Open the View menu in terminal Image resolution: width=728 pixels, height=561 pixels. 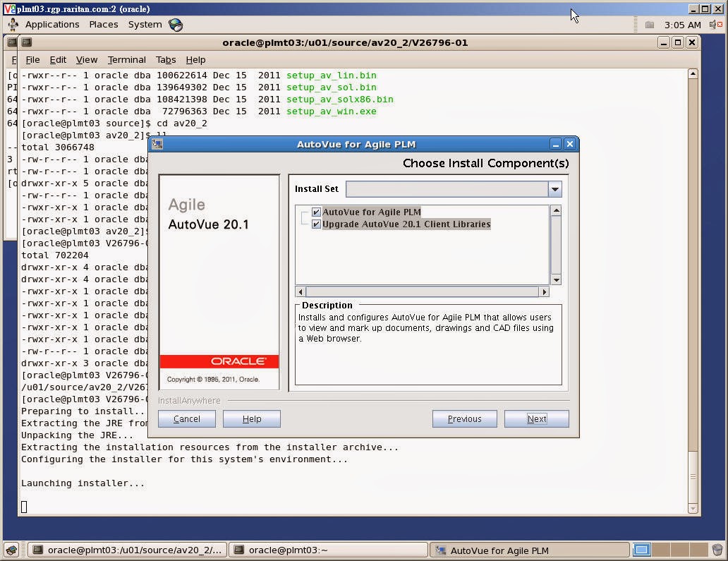point(87,60)
